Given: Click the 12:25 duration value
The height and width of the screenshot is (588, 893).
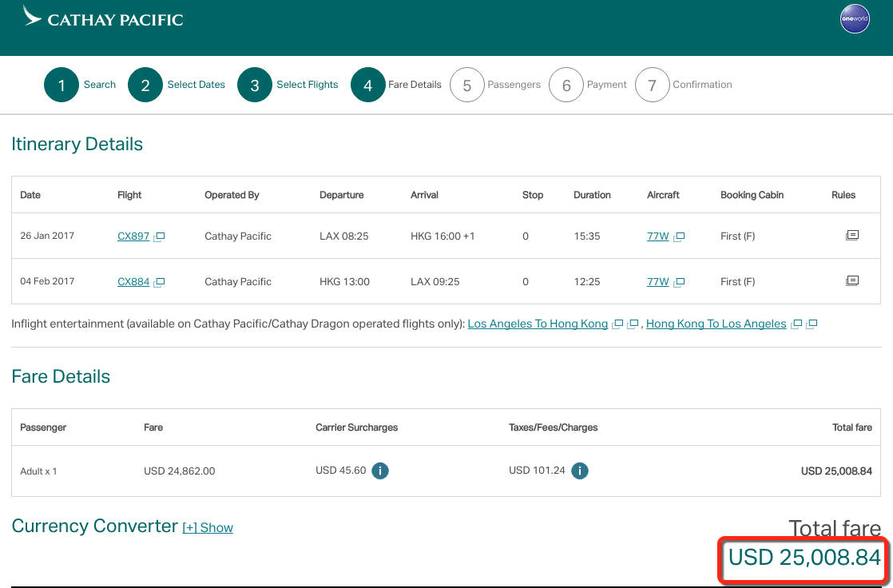Looking at the screenshot, I should point(586,281).
